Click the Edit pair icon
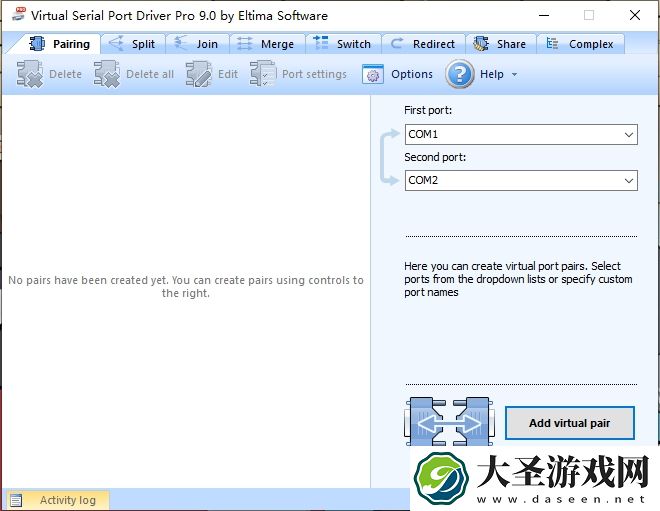The width and height of the screenshot is (660, 511). [199, 74]
